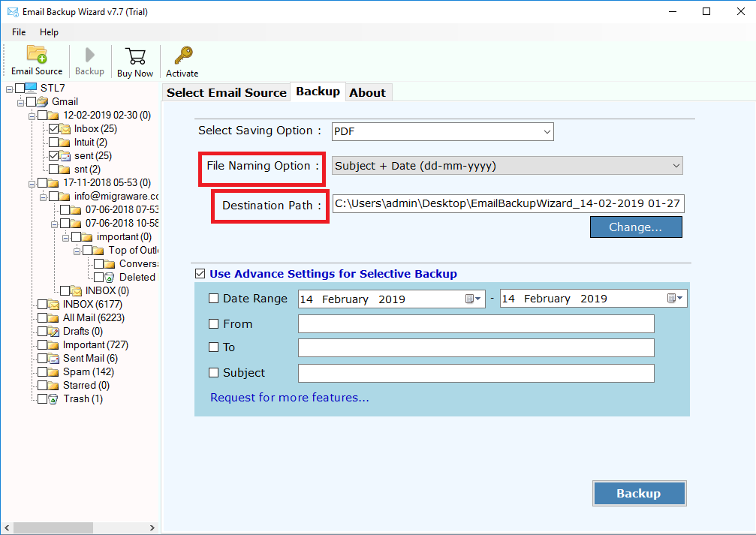Click the right arrow of tree scrollbar
This screenshot has height=535, width=756.
152,527
